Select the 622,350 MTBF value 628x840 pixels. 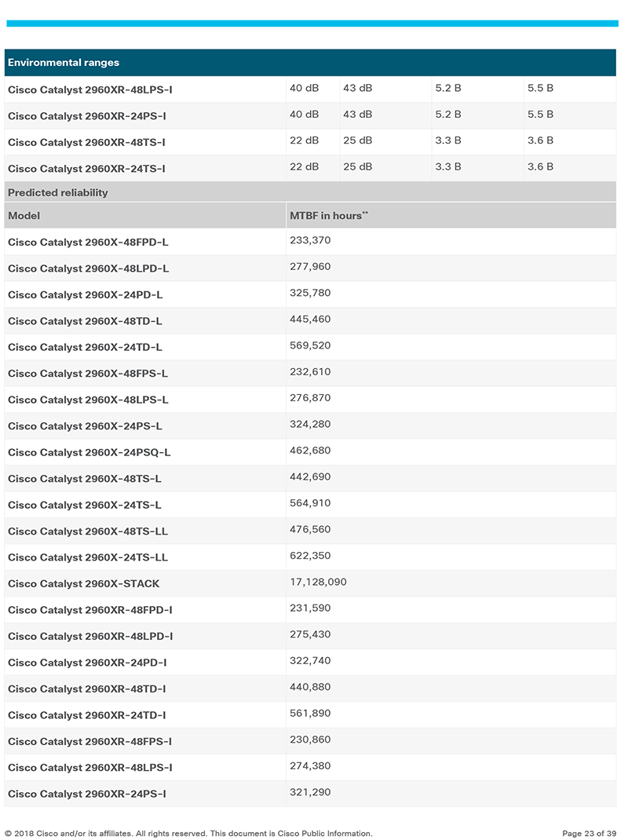[310, 556]
